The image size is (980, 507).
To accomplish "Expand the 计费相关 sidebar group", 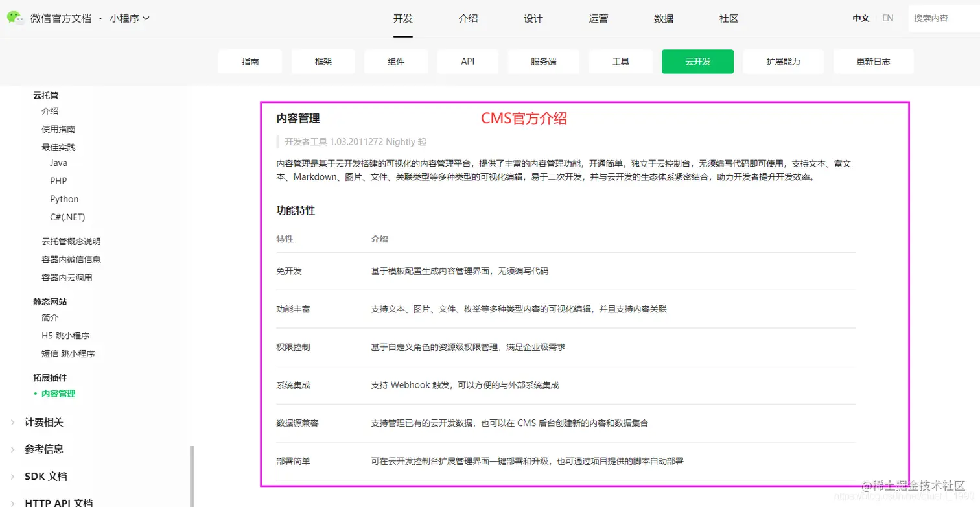I will click(44, 422).
